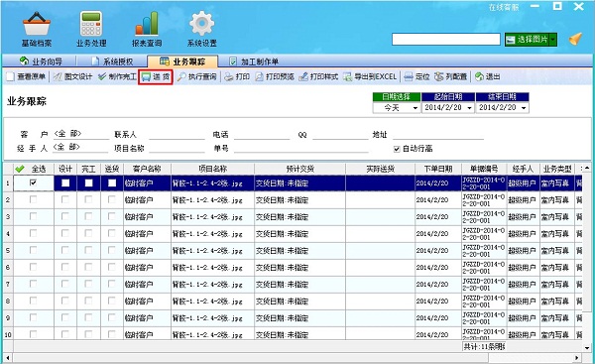Open 起始日期 date dropdown
595x364 pixels.
coord(469,108)
